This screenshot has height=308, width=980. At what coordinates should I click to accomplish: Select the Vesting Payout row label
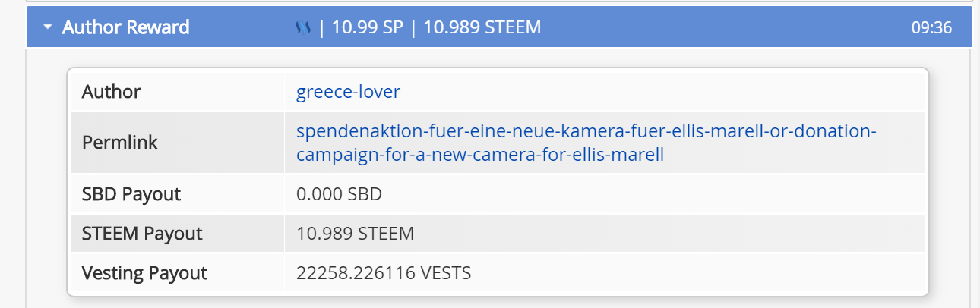tap(144, 272)
